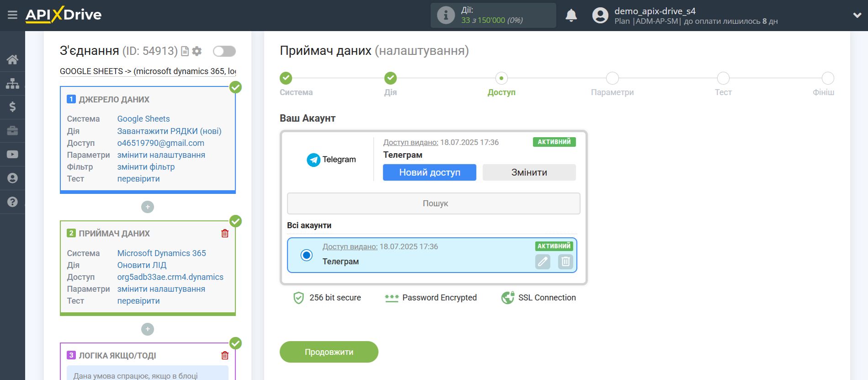
Task: Open the Оновити ЛІД action link
Action: (x=142, y=265)
